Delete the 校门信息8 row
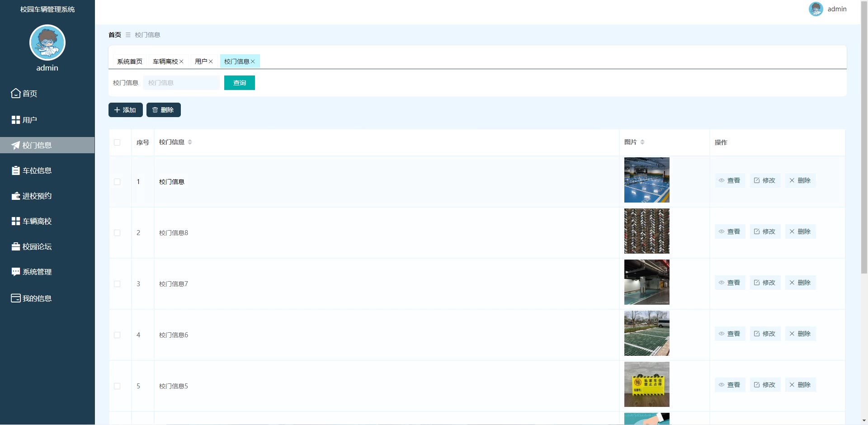868x425 pixels. (800, 231)
